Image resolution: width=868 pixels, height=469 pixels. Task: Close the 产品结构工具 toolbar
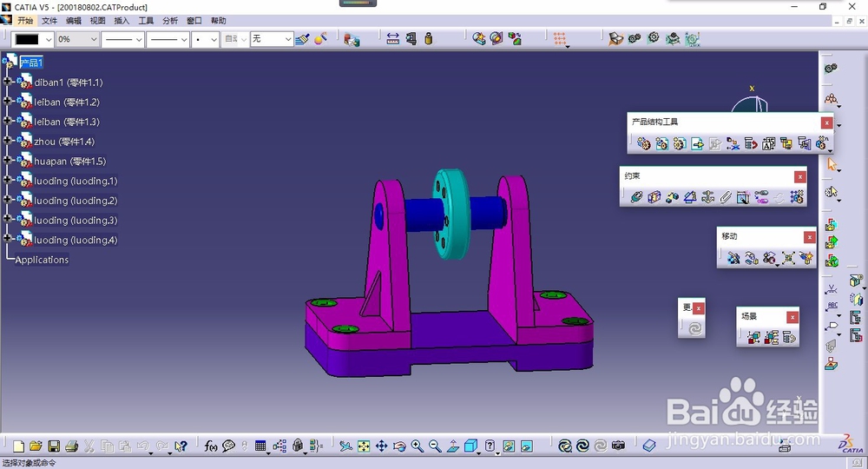click(826, 122)
